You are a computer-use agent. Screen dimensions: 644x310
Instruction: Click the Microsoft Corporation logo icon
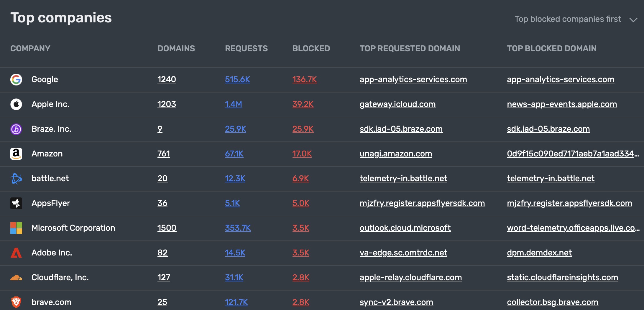pos(16,228)
